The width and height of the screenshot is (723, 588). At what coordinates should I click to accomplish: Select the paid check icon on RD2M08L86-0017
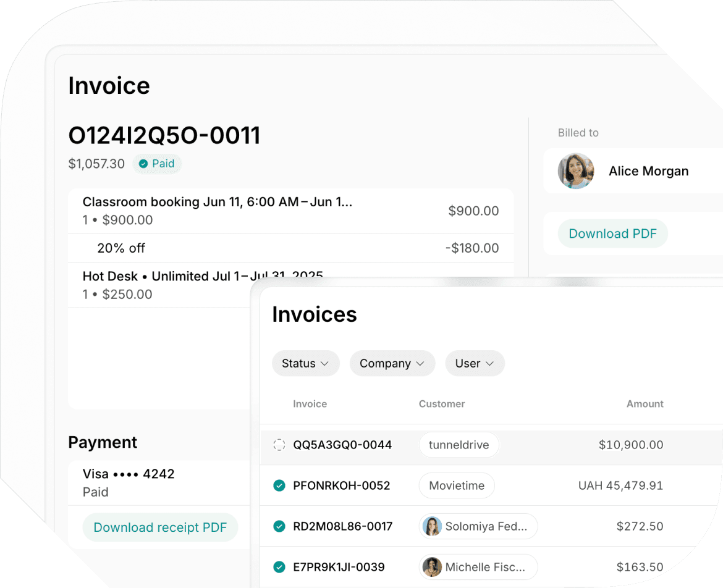279,526
